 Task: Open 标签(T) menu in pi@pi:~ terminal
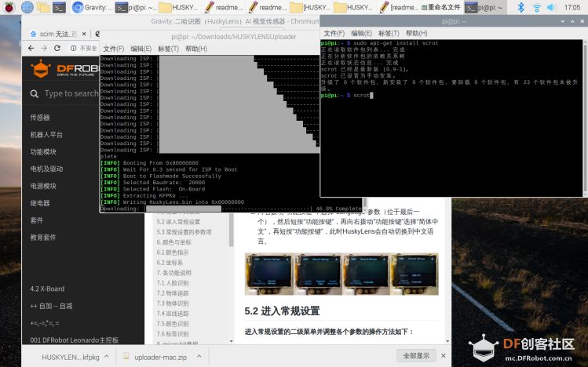coord(389,34)
